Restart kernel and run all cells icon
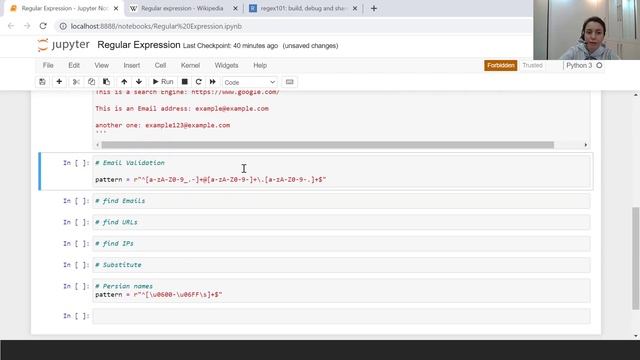 click(213, 82)
